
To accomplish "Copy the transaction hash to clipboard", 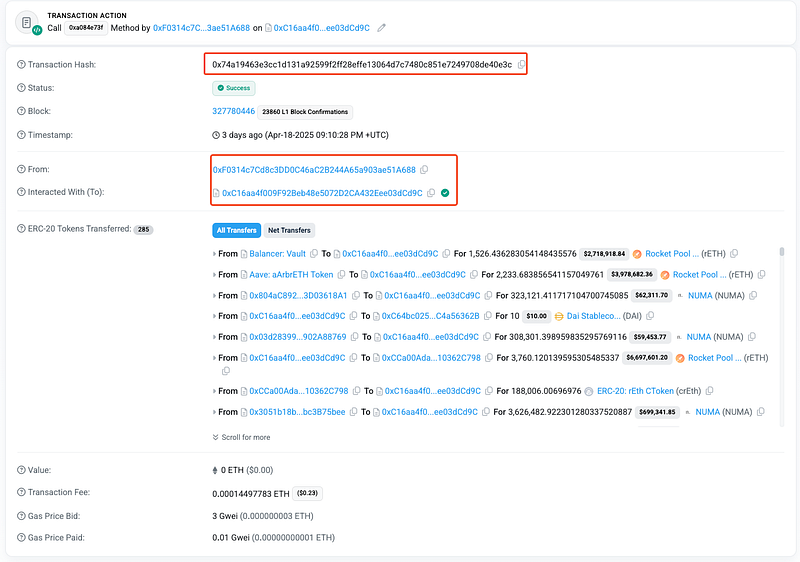I will (521, 64).
